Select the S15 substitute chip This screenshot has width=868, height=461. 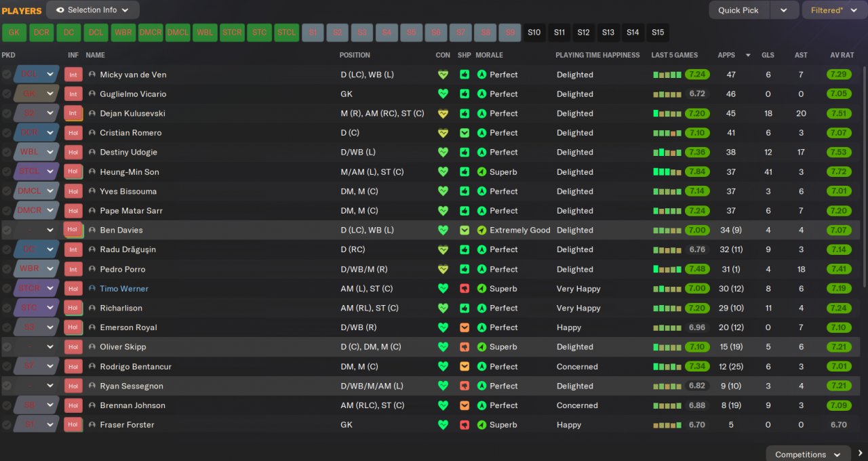pos(658,33)
